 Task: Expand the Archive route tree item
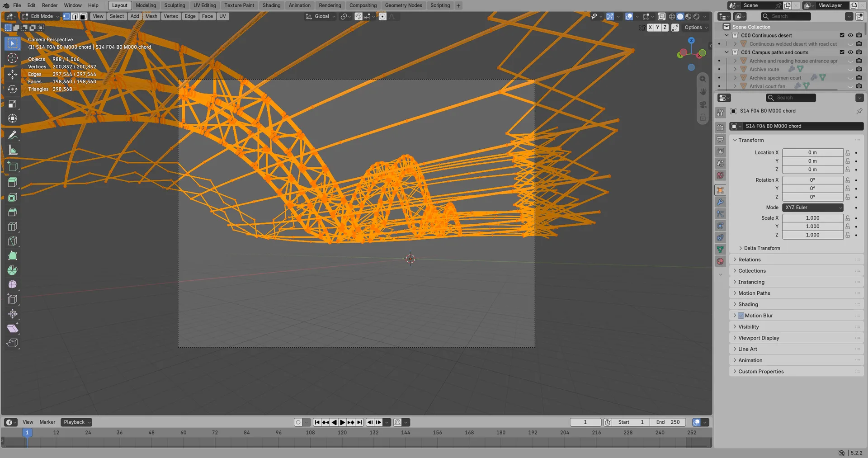pos(735,69)
